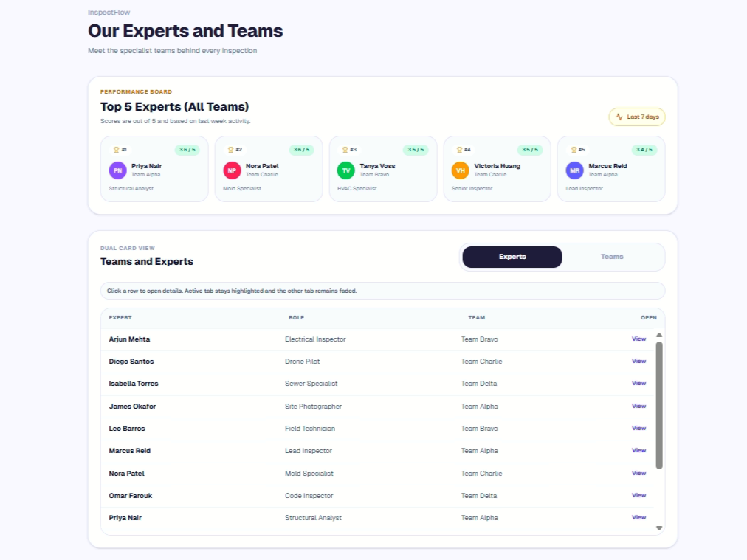Click the experts table scrollbar thumb

click(659, 406)
